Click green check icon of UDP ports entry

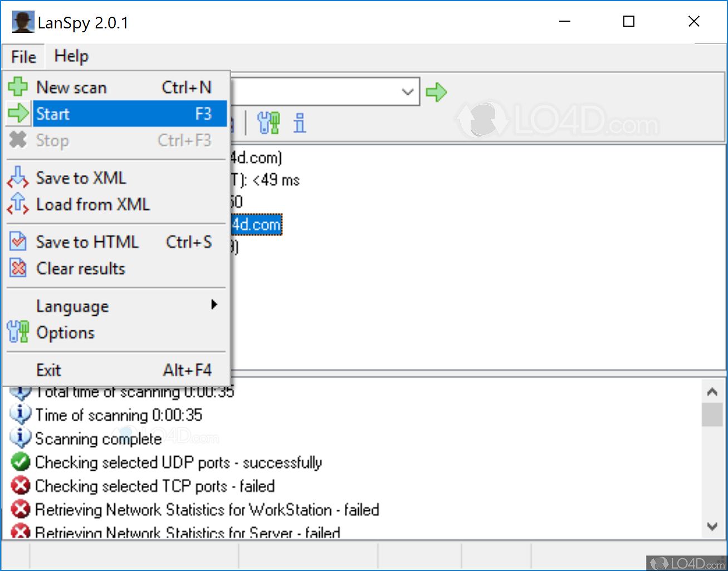click(x=21, y=462)
